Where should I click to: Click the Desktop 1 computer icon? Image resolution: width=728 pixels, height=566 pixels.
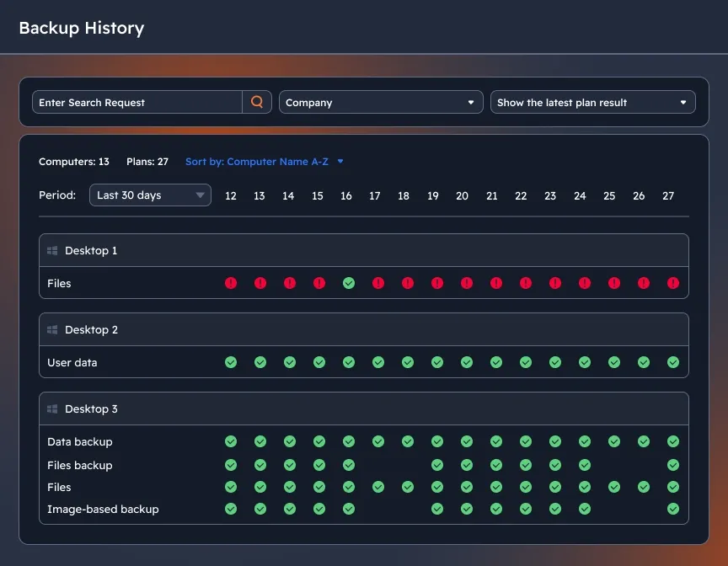click(52, 250)
